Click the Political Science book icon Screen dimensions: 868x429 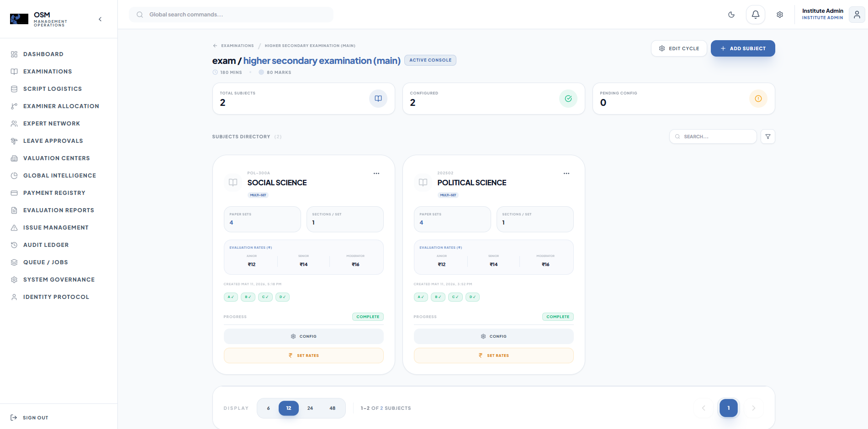423,183
